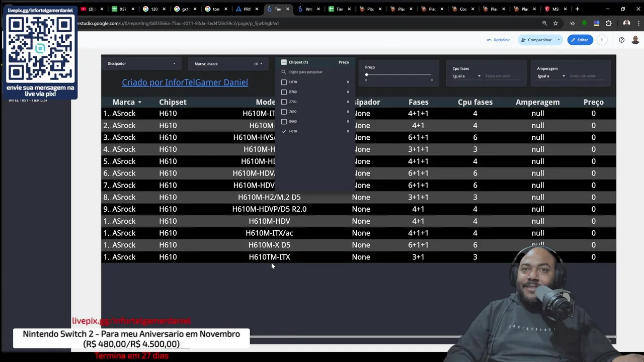Close the active Tier report tab
Screen dimensions: 644x362
point(288,9)
